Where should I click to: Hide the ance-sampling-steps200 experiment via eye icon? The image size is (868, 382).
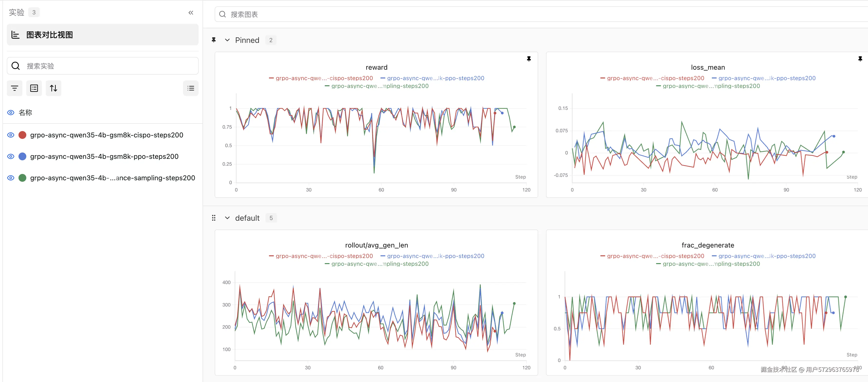[x=11, y=178]
